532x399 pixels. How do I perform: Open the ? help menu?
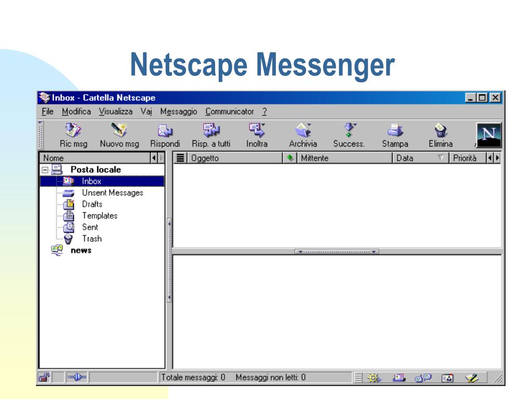pyautogui.click(x=264, y=112)
